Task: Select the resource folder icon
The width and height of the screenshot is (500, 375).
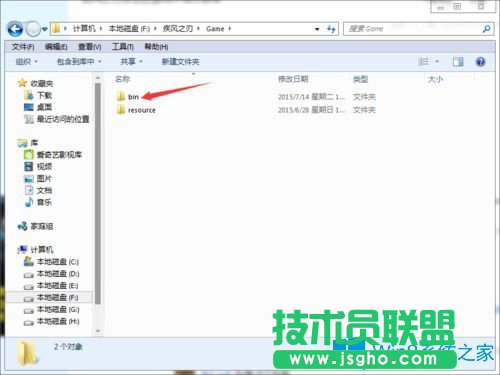Action: [121, 109]
